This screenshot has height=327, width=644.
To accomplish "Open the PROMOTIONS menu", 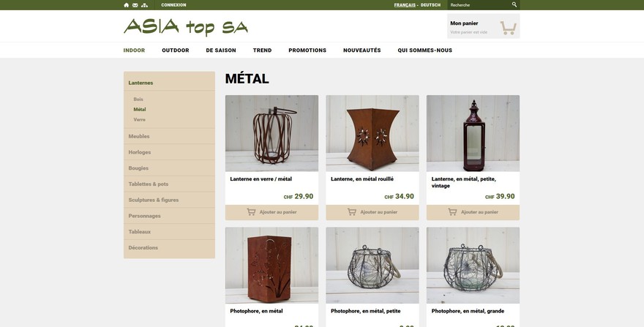I will click(307, 50).
